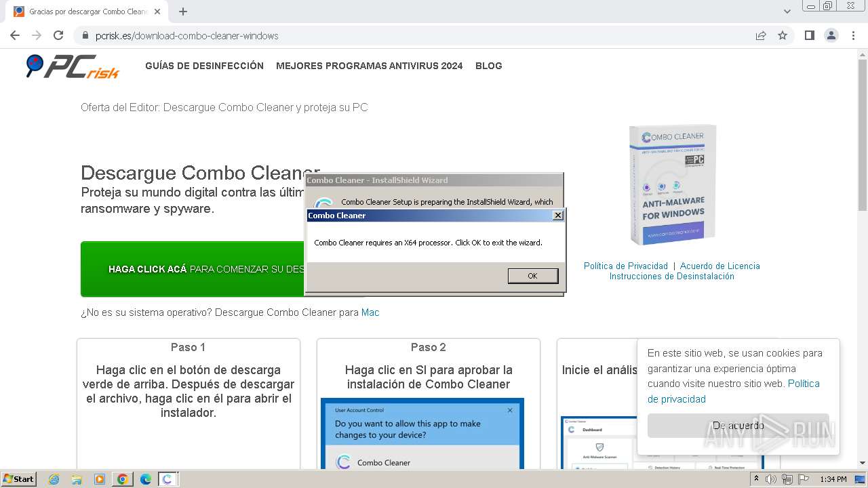Open Mejores Programas Antivirus 2024

point(369,66)
